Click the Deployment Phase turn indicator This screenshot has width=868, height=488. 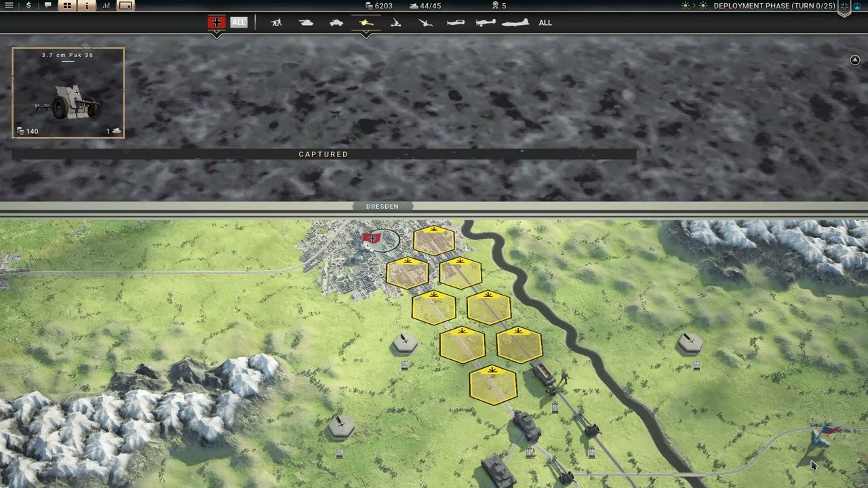coord(774,5)
